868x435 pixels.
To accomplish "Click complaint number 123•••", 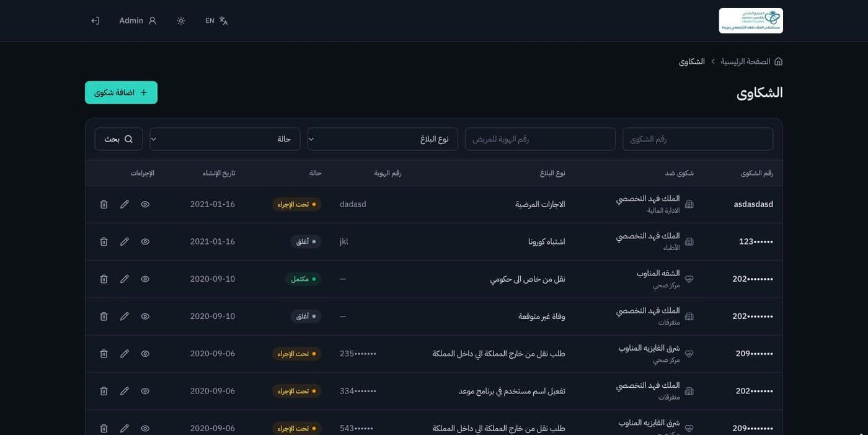I will tap(756, 241).
